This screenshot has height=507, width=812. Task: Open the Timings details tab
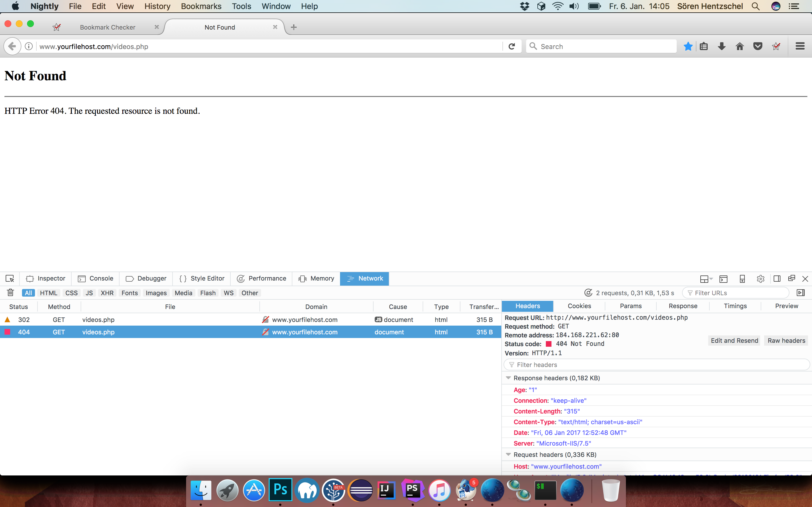click(x=735, y=306)
